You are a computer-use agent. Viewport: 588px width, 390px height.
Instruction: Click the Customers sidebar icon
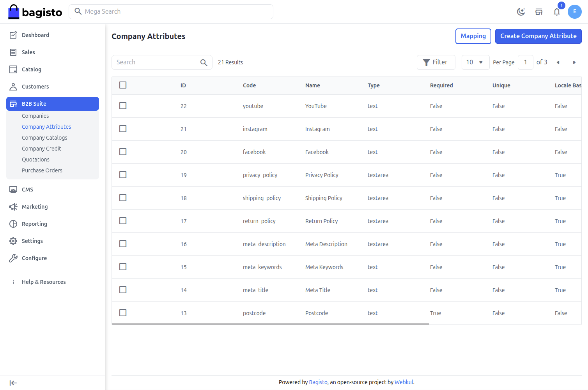tap(13, 87)
